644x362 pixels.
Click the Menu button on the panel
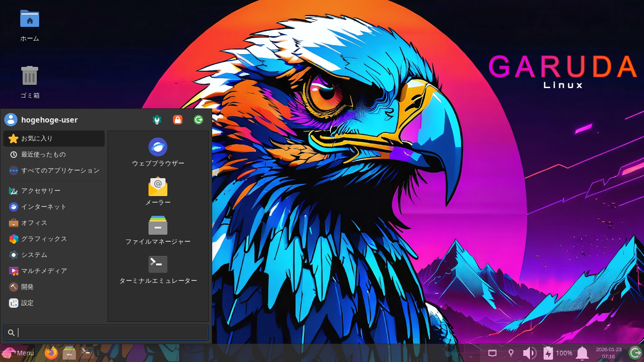coord(18,353)
